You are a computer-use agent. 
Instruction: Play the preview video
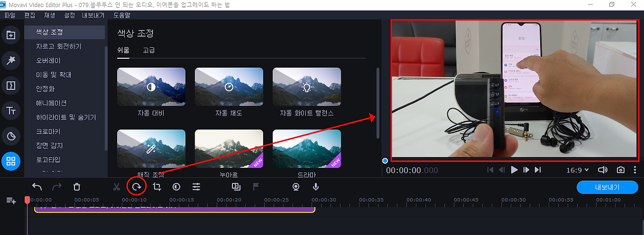[x=514, y=170]
